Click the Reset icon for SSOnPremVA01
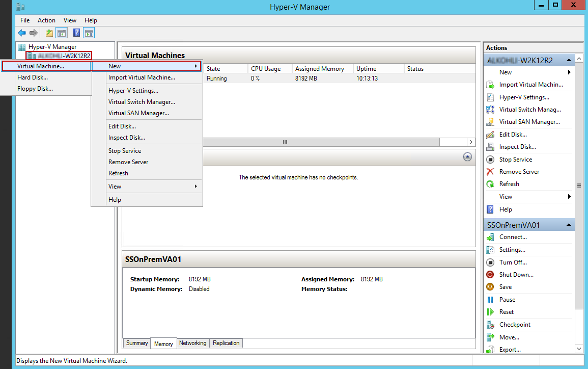The image size is (588, 369). [x=490, y=311]
